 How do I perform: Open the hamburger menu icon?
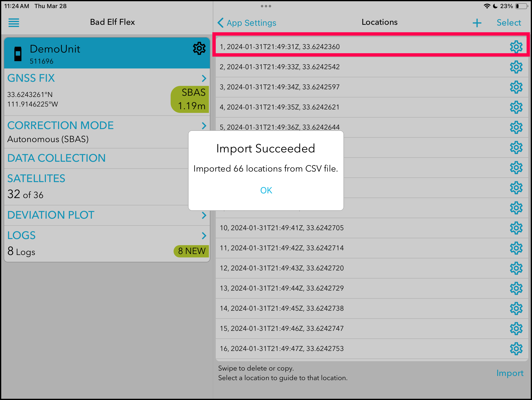coord(14,23)
